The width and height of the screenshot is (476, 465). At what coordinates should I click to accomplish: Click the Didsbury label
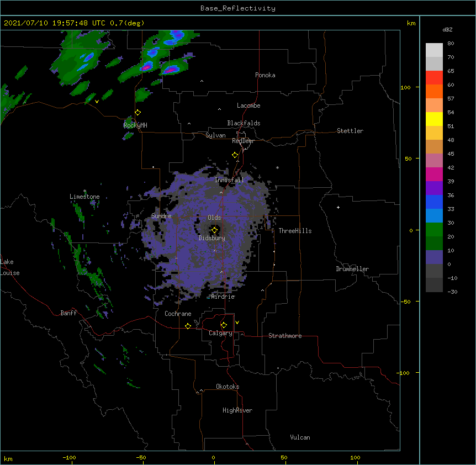tap(211, 238)
